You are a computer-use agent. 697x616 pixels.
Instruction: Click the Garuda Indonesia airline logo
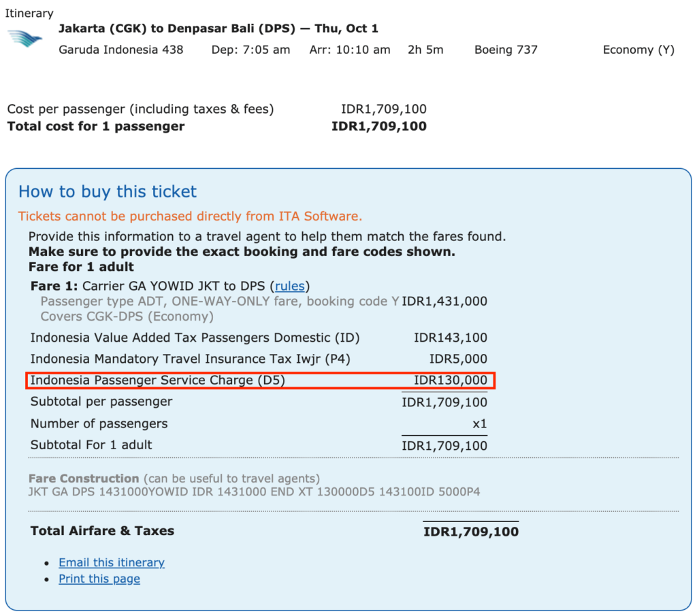pos(25,39)
